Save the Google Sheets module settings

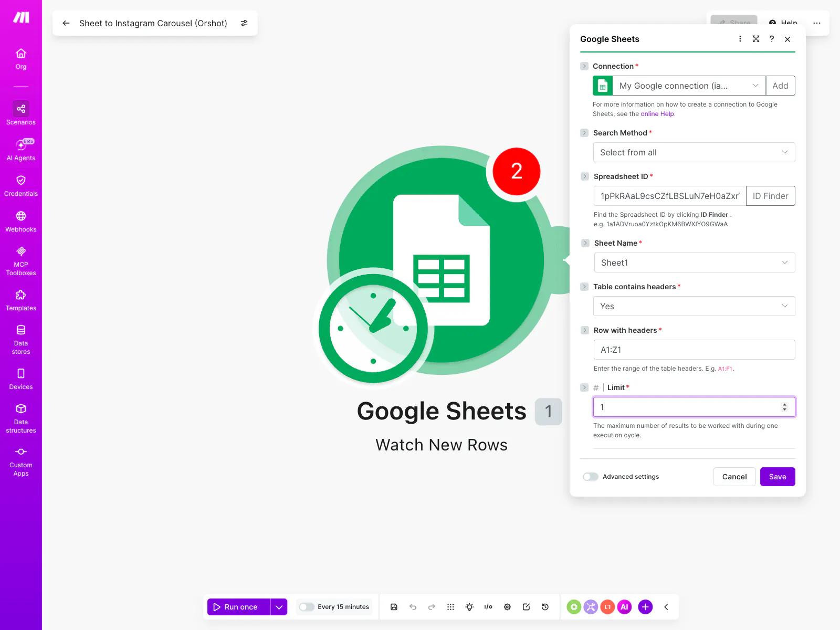778,477
